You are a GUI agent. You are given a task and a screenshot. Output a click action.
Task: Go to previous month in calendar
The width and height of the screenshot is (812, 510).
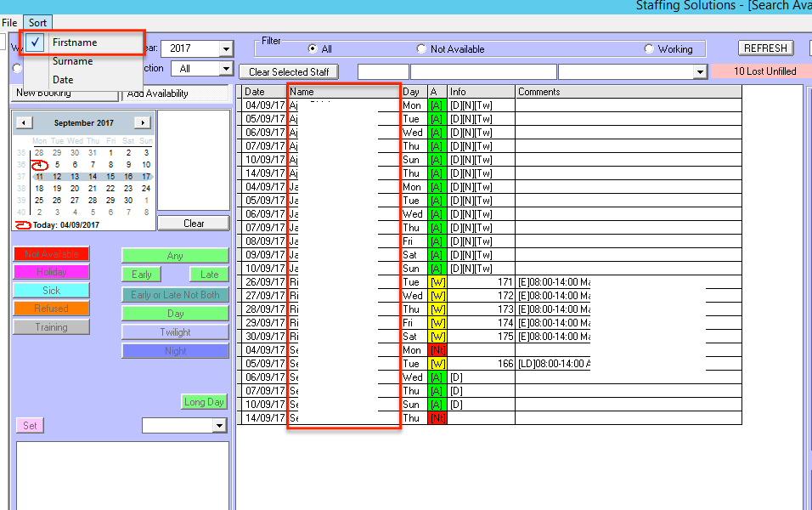click(x=25, y=123)
